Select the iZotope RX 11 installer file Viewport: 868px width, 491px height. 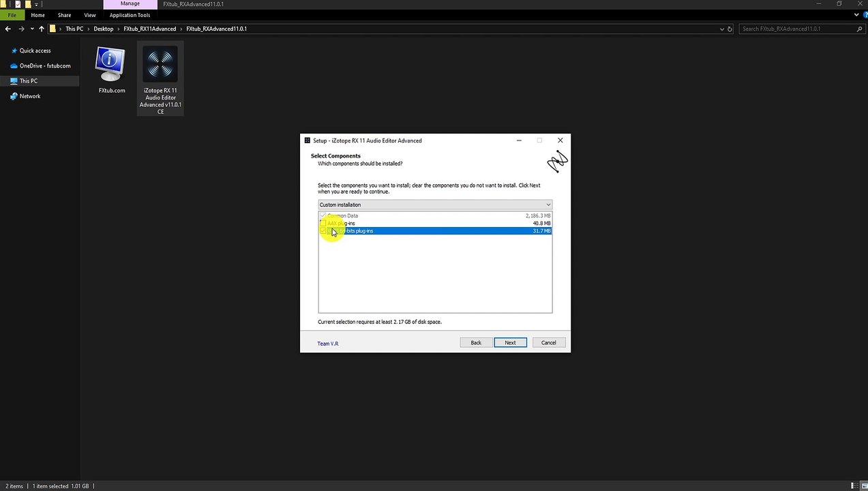pyautogui.click(x=160, y=78)
